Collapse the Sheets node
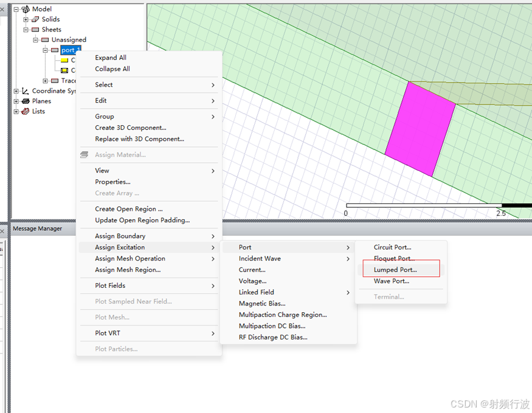Viewport: 532px width, 413px height. point(26,30)
